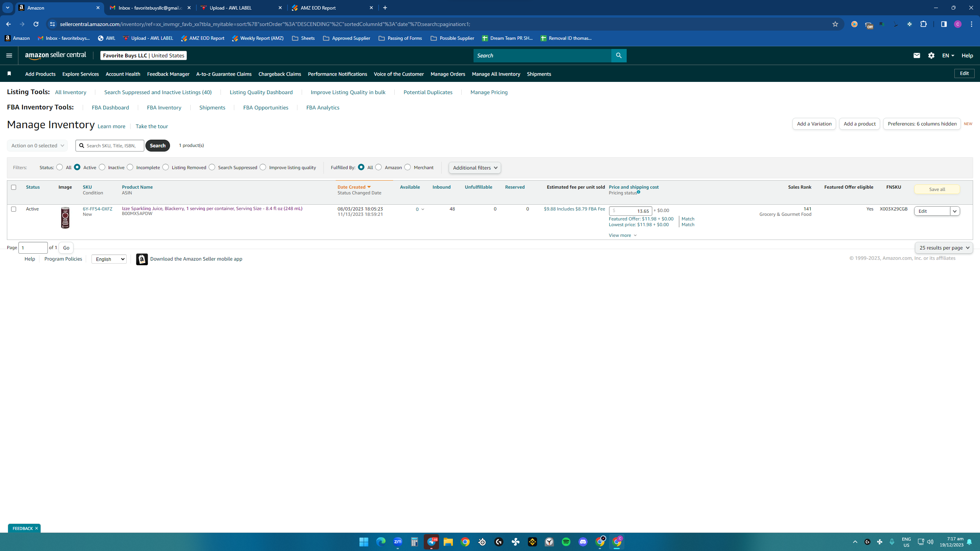
Task: Expand Additional filters dropdown
Action: (x=475, y=168)
